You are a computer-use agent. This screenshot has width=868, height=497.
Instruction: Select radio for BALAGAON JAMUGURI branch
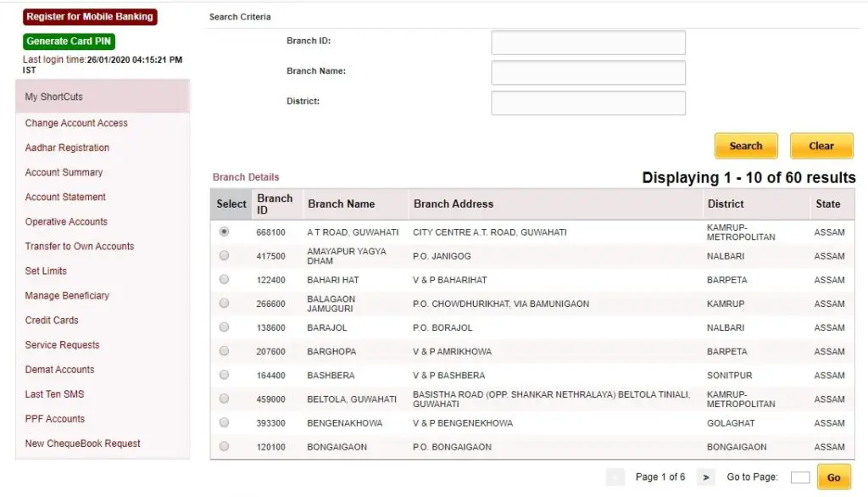(x=224, y=303)
